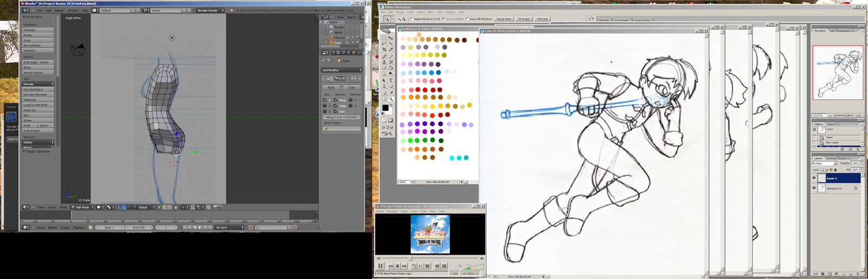
Task: Pause playback in VLC media player
Action: point(380,266)
